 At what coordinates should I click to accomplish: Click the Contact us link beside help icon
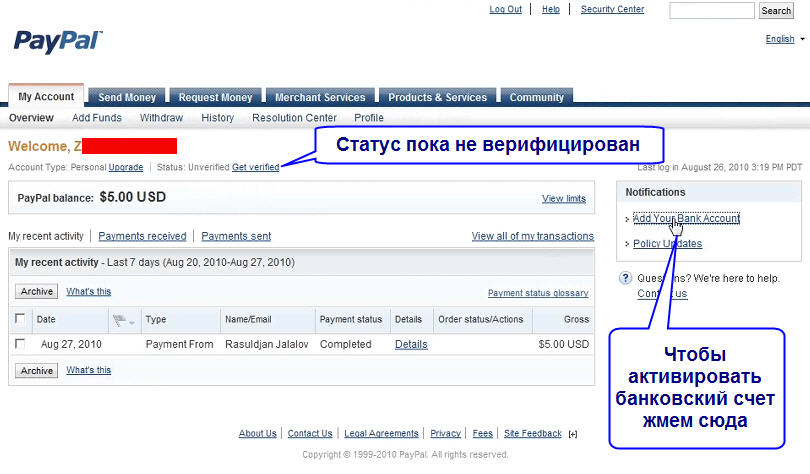662,293
